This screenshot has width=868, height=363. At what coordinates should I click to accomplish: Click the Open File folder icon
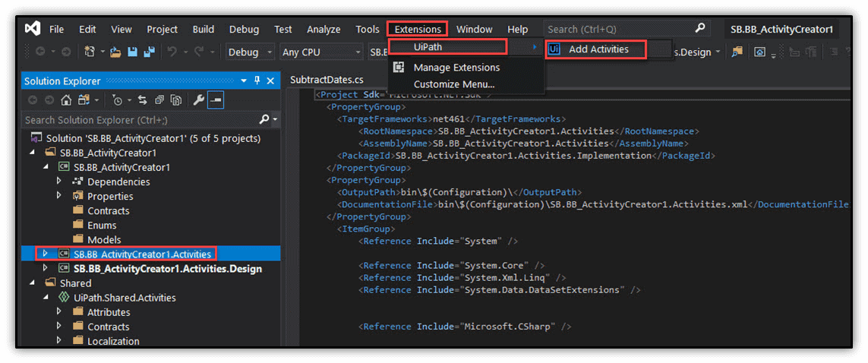pos(115,52)
